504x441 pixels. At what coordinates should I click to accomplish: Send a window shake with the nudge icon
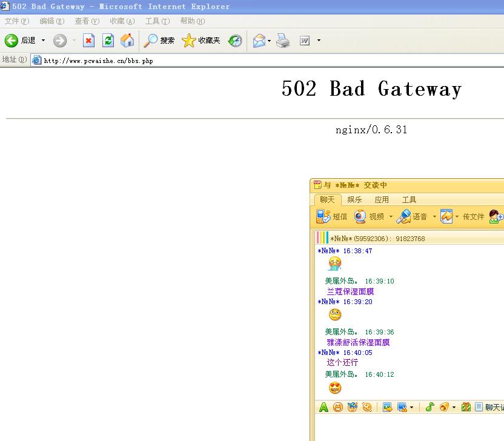pos(366,407)
